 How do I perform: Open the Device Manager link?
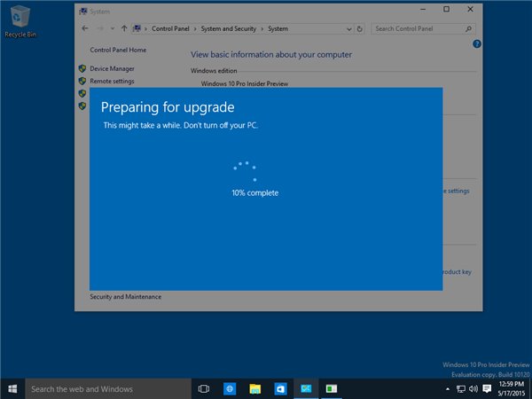point(111,68)
